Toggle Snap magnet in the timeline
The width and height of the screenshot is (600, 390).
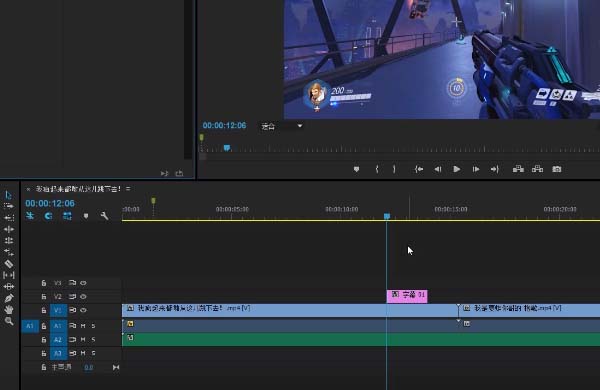48,216
